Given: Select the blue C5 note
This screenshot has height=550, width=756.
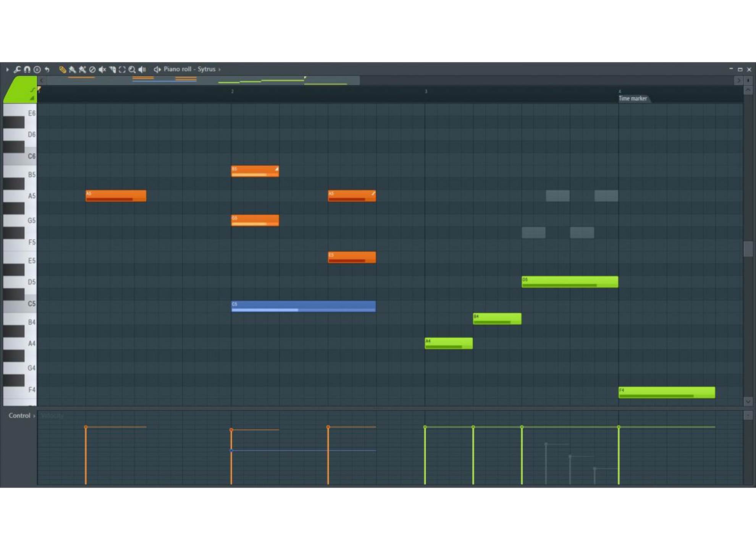Looking at the screenshot, I should pos(303,306).
